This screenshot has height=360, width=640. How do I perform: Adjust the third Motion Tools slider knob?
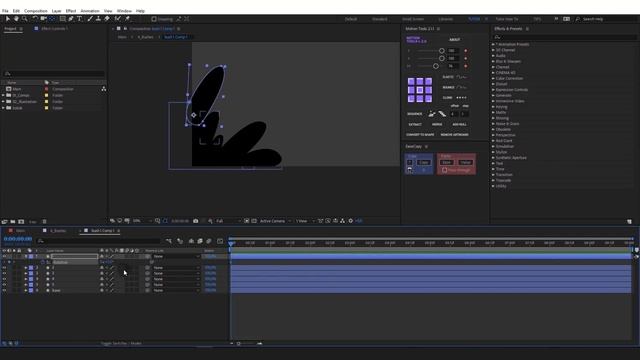pos(436,66)
